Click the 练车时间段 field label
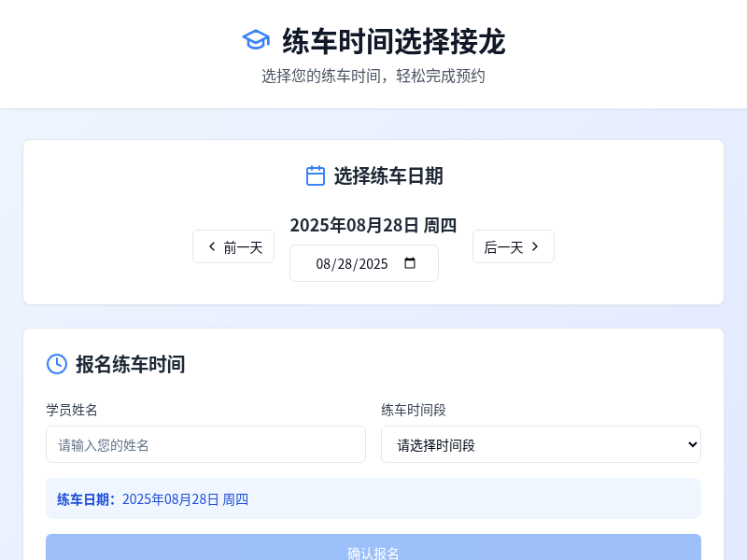Viewport: 747px width, 560px height. click(x=414, y=410)
